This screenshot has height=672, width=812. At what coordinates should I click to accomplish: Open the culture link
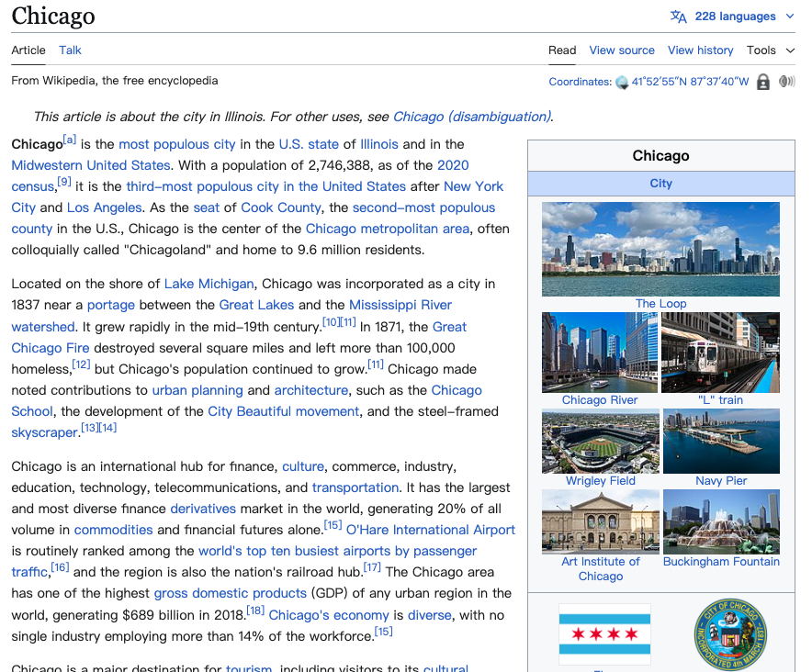[x=303, y=466]
